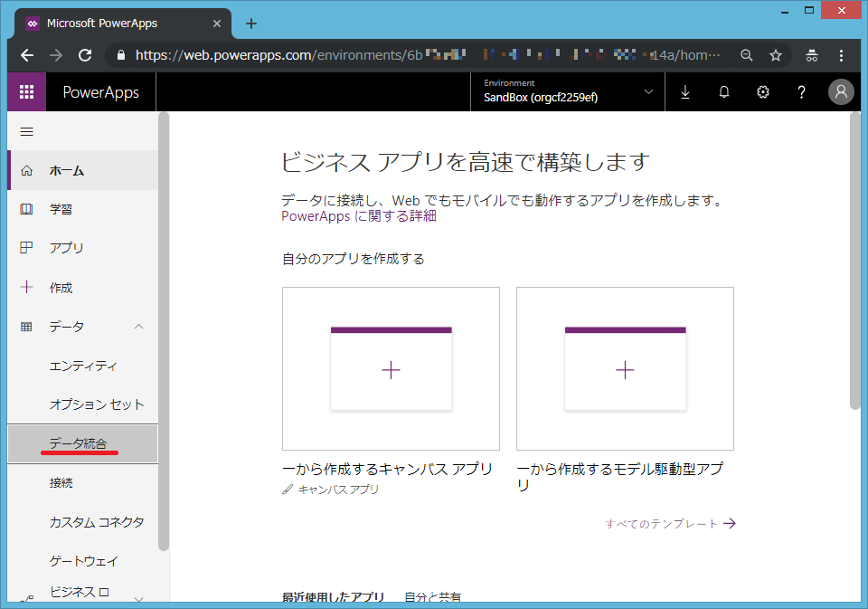
Task: Click the 自分のアプリを作成する heading
Action: [354, 259]
